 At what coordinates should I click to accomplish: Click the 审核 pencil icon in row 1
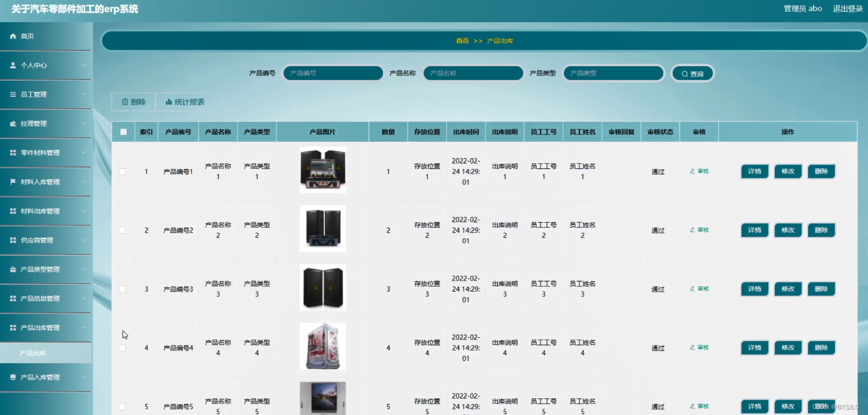tap(692, 171)
